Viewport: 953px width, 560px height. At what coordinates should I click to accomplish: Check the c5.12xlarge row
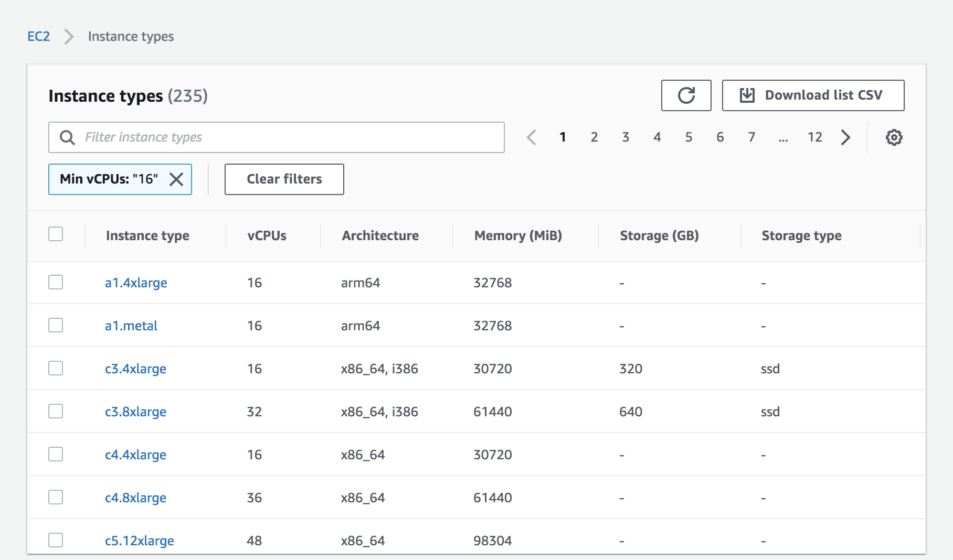(x=56, y=540)
